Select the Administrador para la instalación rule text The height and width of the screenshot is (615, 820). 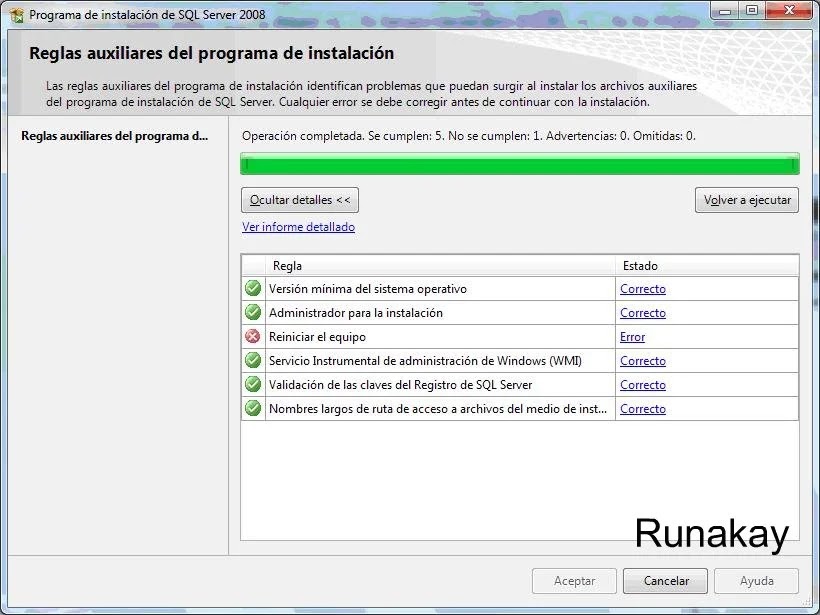(356, 313)
